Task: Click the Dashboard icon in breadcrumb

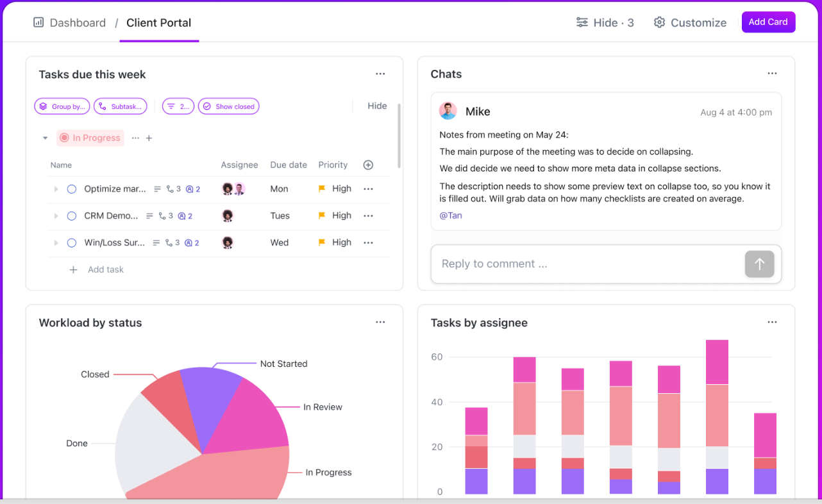Action: 39,22
